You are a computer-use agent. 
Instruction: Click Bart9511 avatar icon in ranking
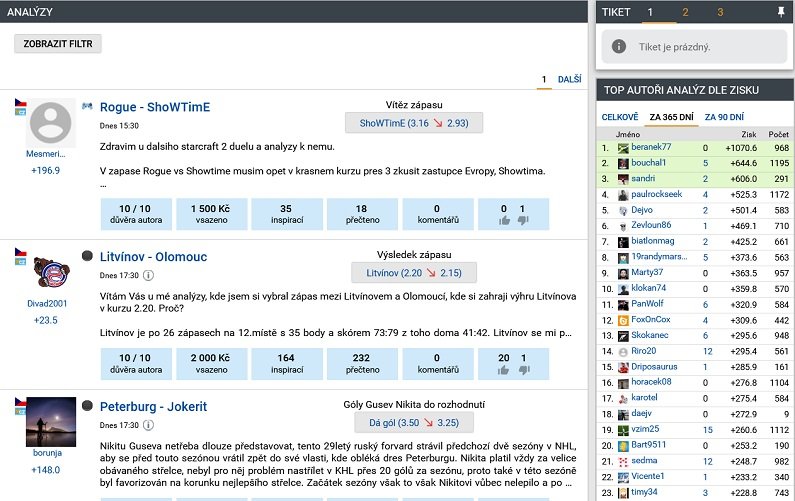(623, 446)
